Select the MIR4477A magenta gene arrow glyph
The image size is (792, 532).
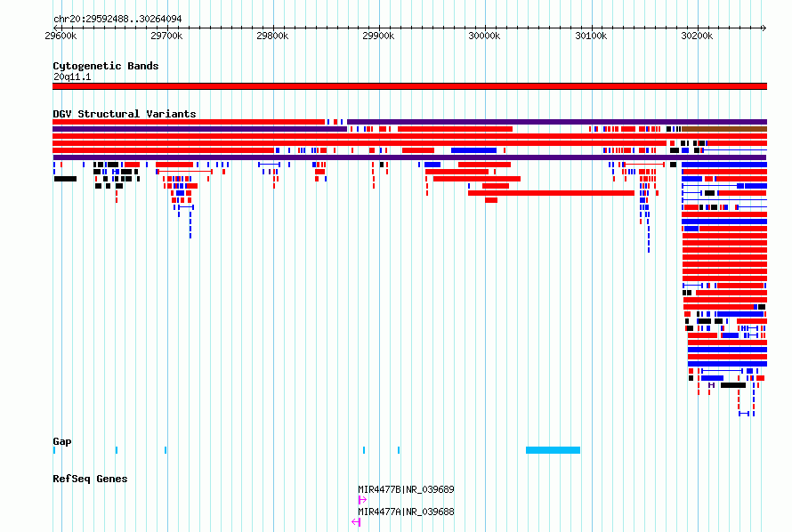(356, 522)
